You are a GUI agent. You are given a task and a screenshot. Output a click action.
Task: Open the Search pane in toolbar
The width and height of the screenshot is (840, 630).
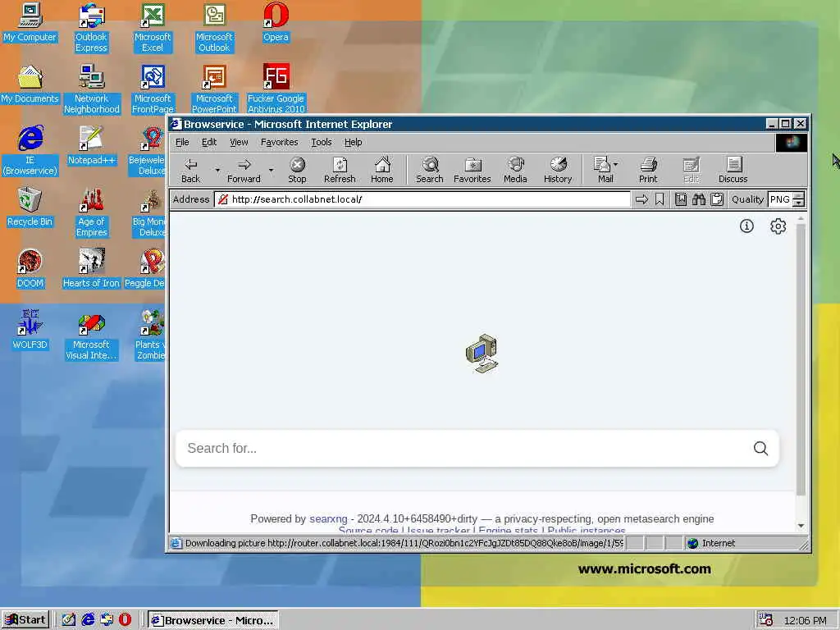(430, 171)
